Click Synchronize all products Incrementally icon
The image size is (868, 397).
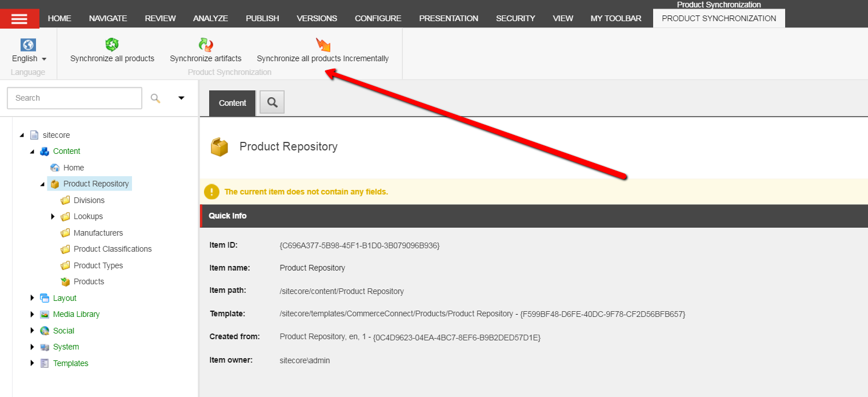click(x=323, y=44)
